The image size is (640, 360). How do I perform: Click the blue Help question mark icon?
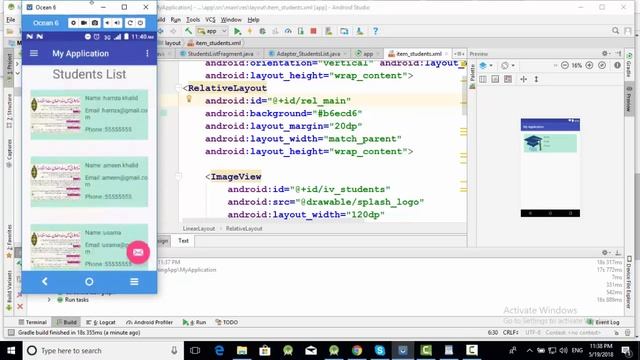click(x=375, y=31)
